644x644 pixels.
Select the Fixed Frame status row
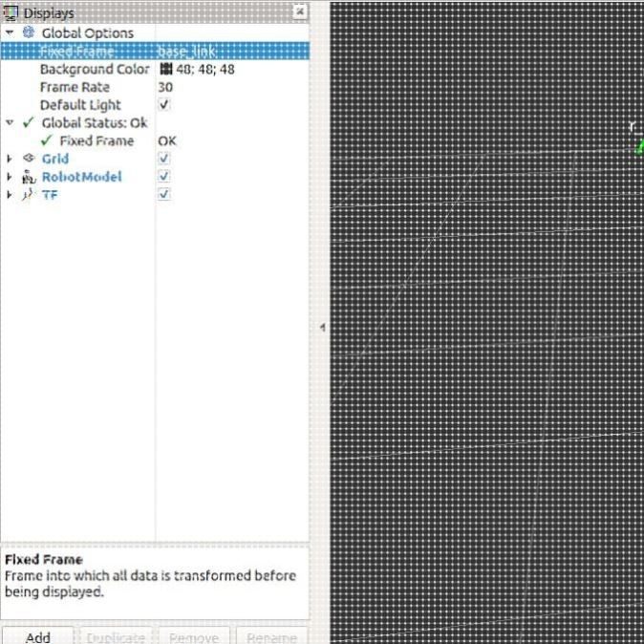pyautogui.click(x=97, y=140)
